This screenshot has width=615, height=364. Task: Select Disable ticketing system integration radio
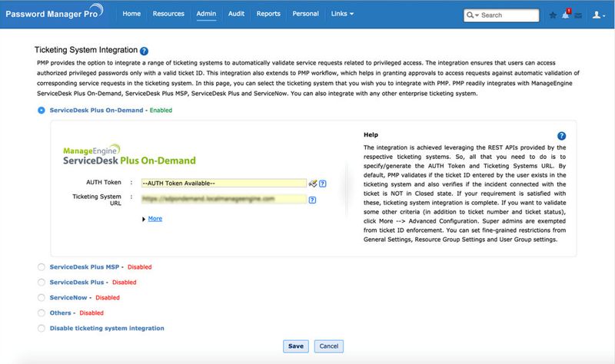[x=42, y=329]
